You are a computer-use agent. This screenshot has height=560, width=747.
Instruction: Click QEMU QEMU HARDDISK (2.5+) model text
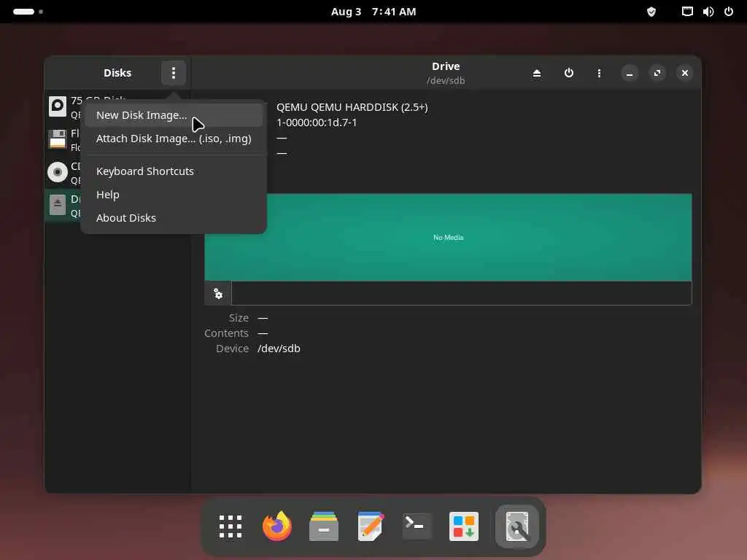(x=352, y=107)
